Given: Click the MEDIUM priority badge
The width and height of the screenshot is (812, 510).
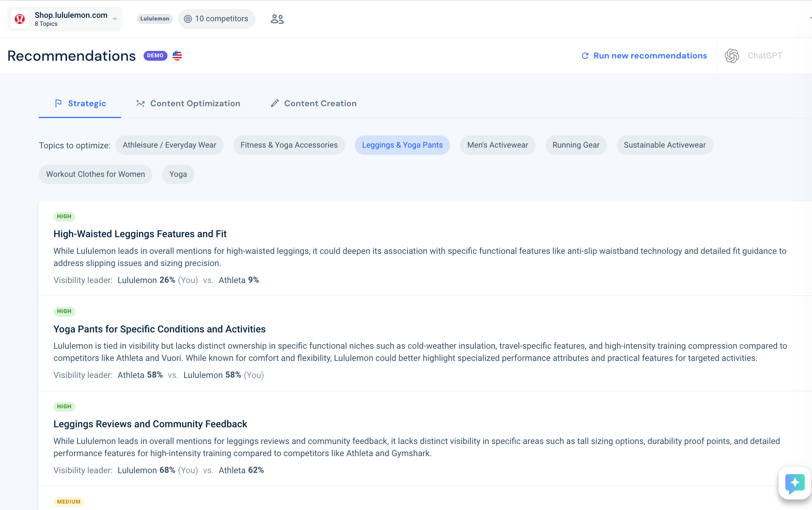Looking at the screenshot, I should [69, 502].
